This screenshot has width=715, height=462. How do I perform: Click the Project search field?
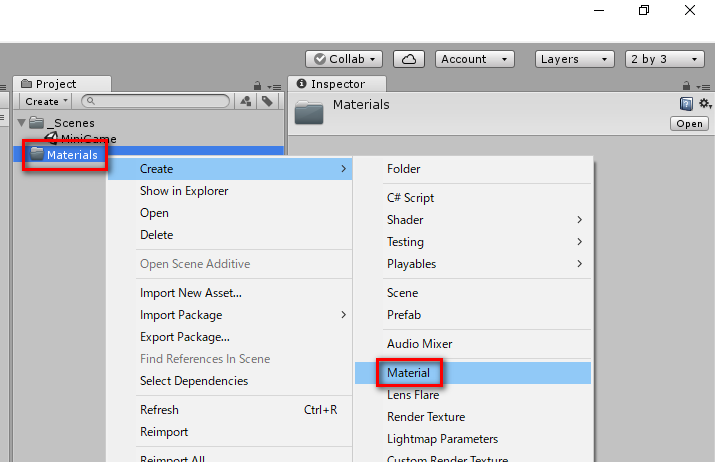coord(155,101)
